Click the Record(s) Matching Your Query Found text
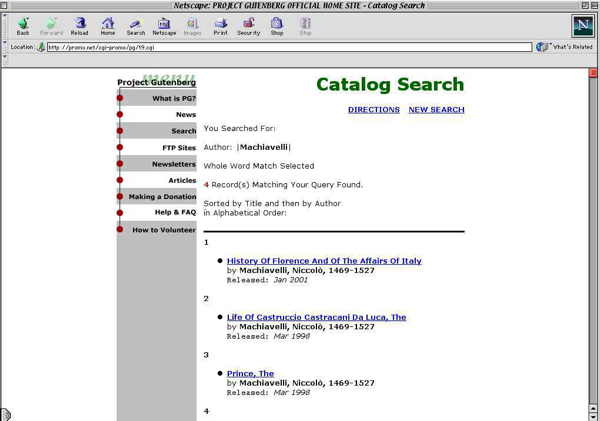This screenshot has width=600, height=421. pyautogui.click(x=287, y=185)
